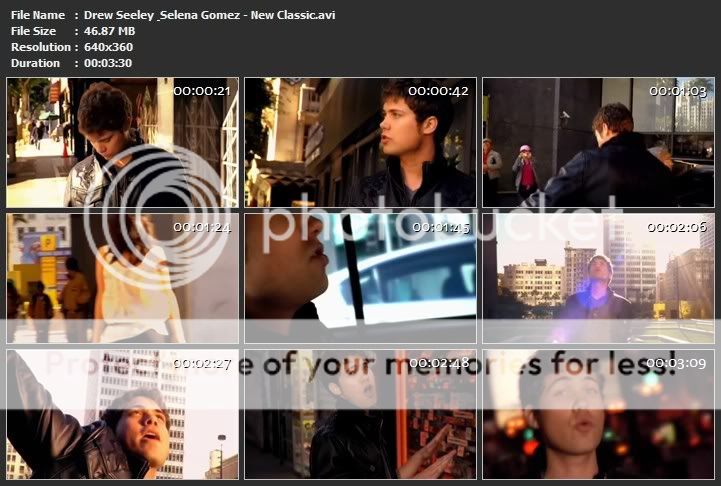Image resolution: width=721 pixels, height=486 pixels.
Task: Select the thumbnail stamped 00:00:21
Action: click(x=122, y=143)
